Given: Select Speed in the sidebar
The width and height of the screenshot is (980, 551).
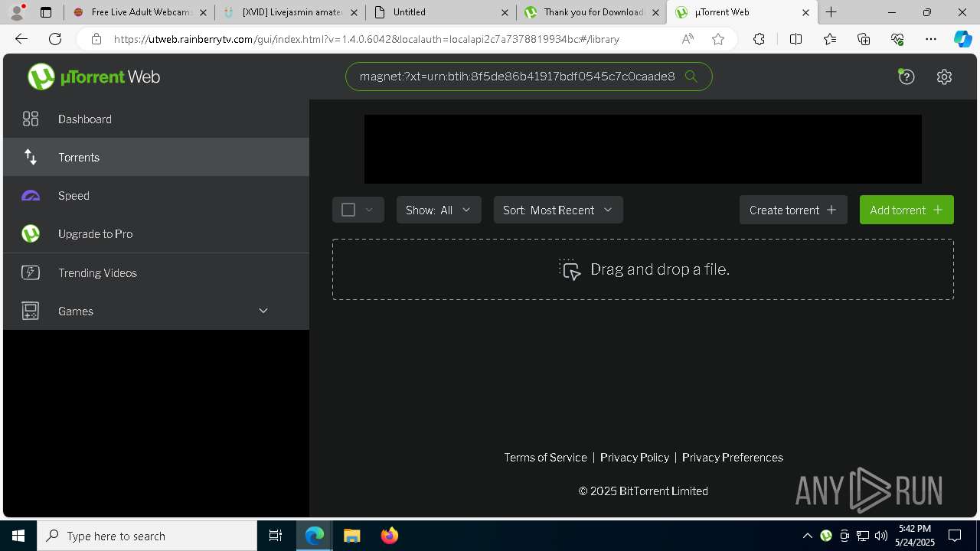Looking at the screenshot, I should coord(156,195).
